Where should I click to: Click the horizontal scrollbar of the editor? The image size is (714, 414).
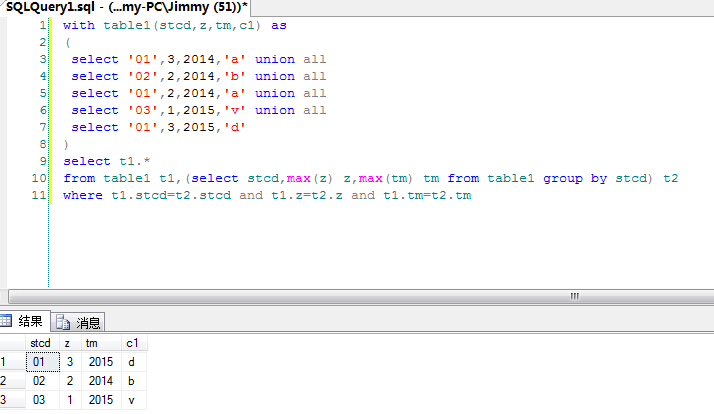(x=361, y=296)
